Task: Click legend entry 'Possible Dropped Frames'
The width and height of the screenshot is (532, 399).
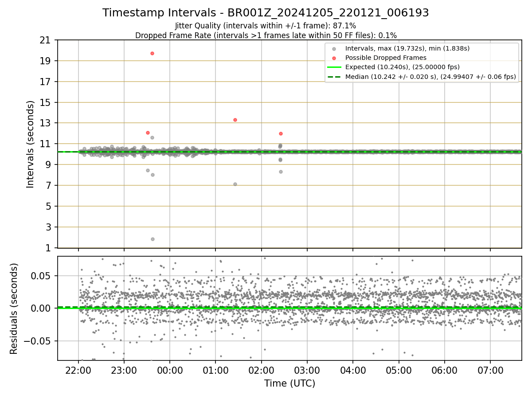Action: click(386, 58)
